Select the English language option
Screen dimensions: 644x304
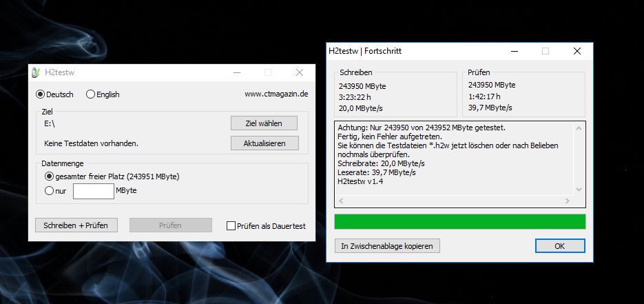(x=103, y=94)
